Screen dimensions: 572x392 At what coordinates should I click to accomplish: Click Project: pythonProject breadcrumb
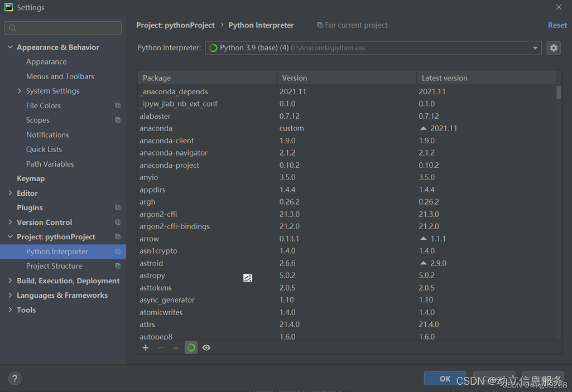[175, 25]
